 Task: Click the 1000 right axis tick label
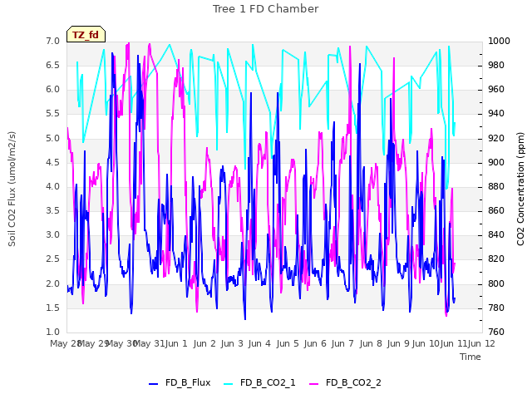point(499,41)
